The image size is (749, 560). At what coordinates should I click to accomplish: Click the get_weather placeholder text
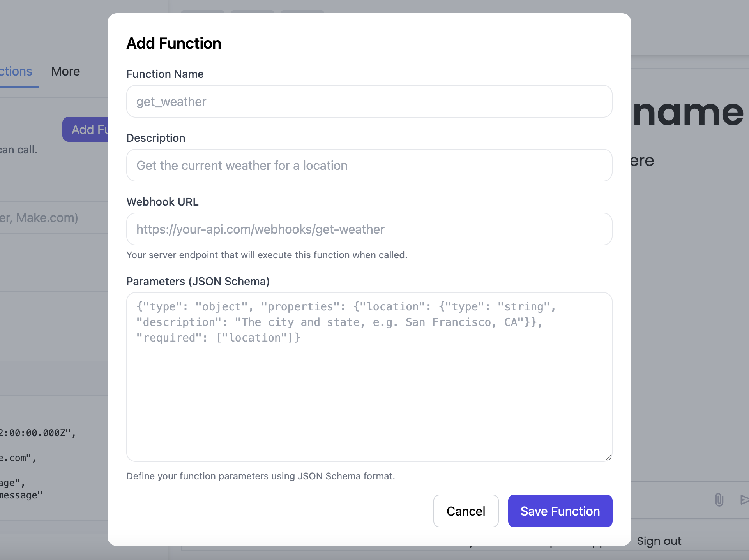point(171,101)
